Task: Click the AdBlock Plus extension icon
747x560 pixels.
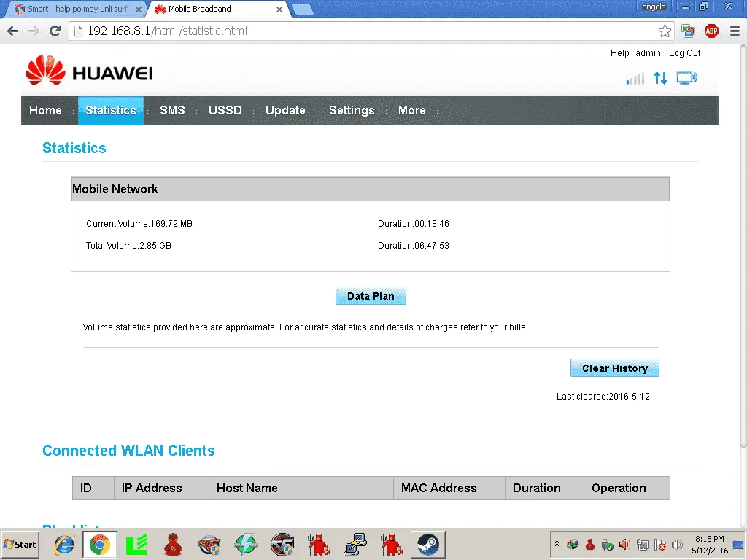Action: (x=711, y=31)
